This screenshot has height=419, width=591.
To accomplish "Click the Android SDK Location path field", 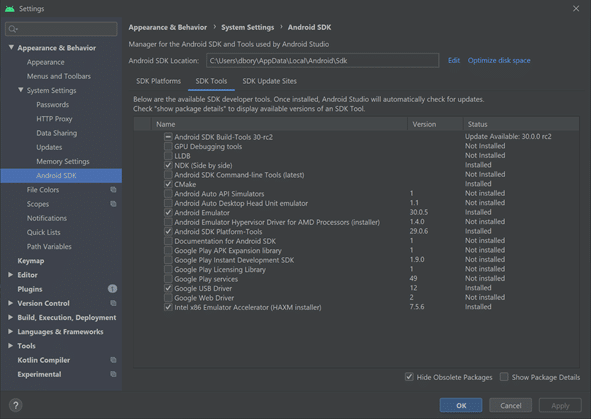I will coord(323,60).
